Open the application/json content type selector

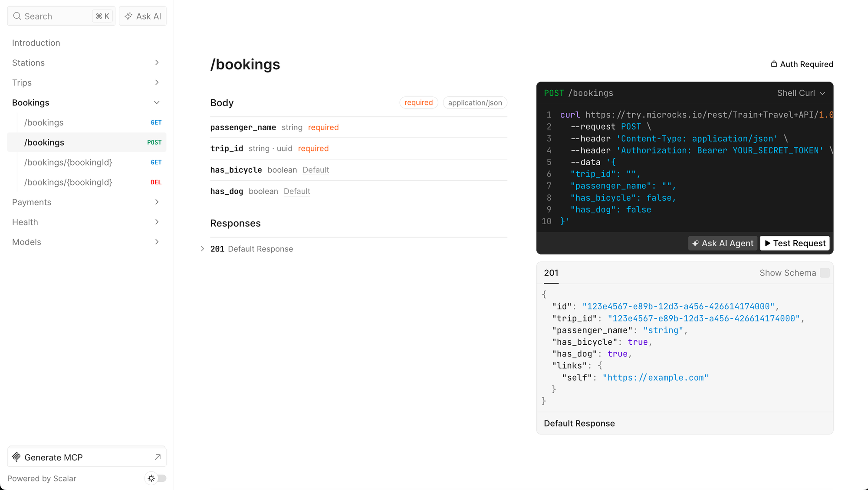click(475, 103)
